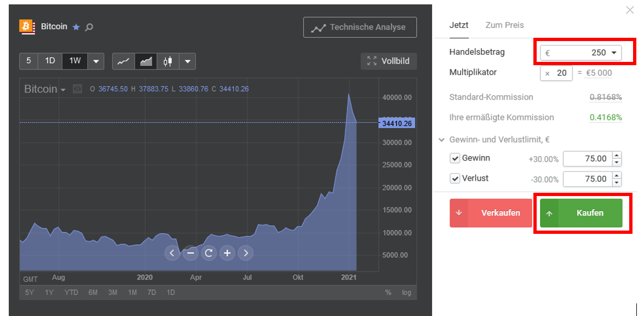Select the candlestick chart type icon
This screenshot has width=644, height=316.
point(168,61)
